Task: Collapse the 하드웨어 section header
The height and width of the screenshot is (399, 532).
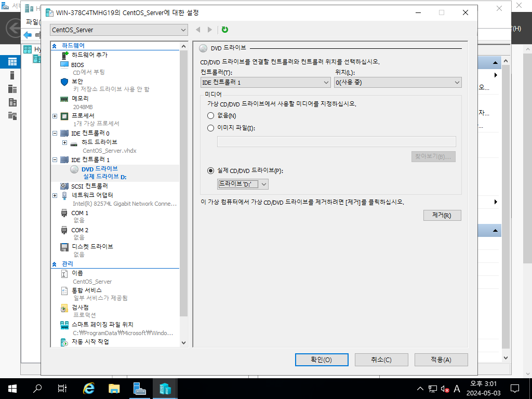Action: coord(54,46)
